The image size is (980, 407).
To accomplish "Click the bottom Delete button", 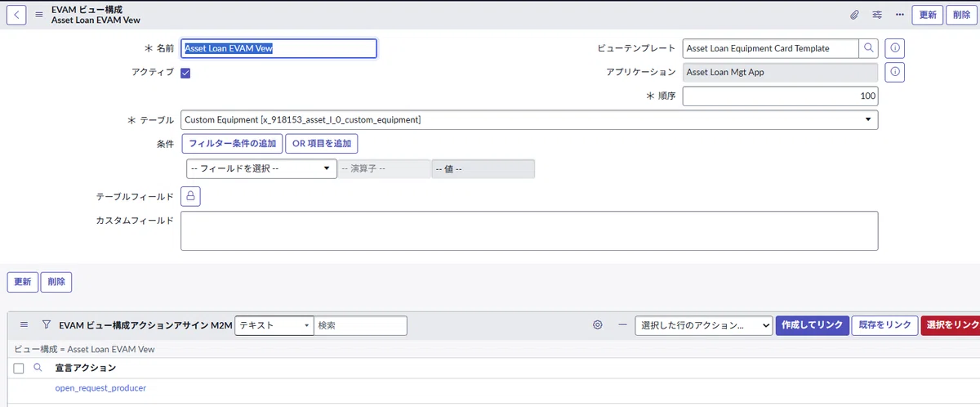I will [56, 282].
